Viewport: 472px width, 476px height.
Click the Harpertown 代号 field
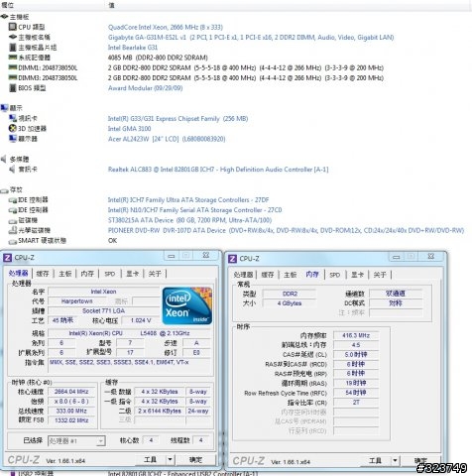(76, 301)
